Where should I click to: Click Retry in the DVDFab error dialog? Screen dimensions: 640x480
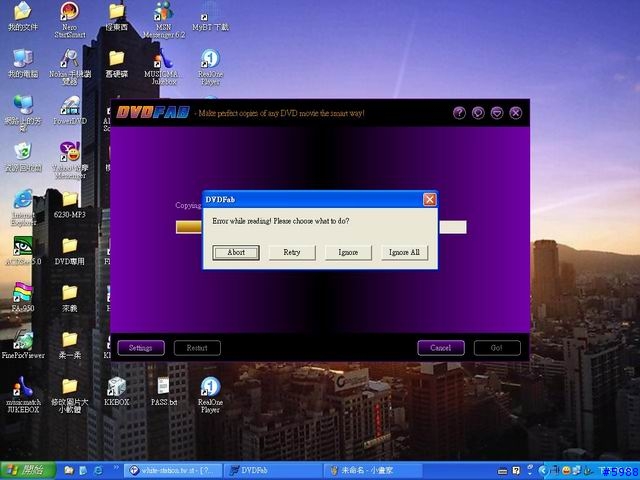click(x=292, y=252)
